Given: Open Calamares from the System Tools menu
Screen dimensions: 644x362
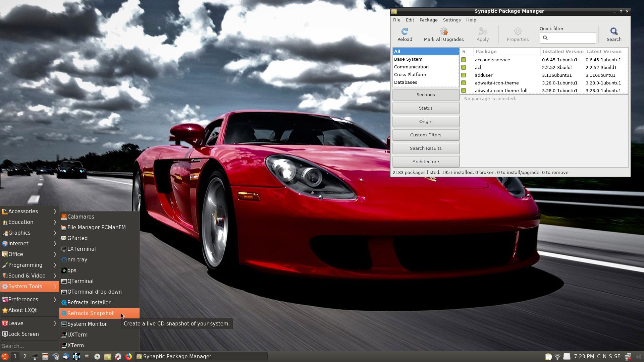Looking at the screenshot, I should coord(99,217).
